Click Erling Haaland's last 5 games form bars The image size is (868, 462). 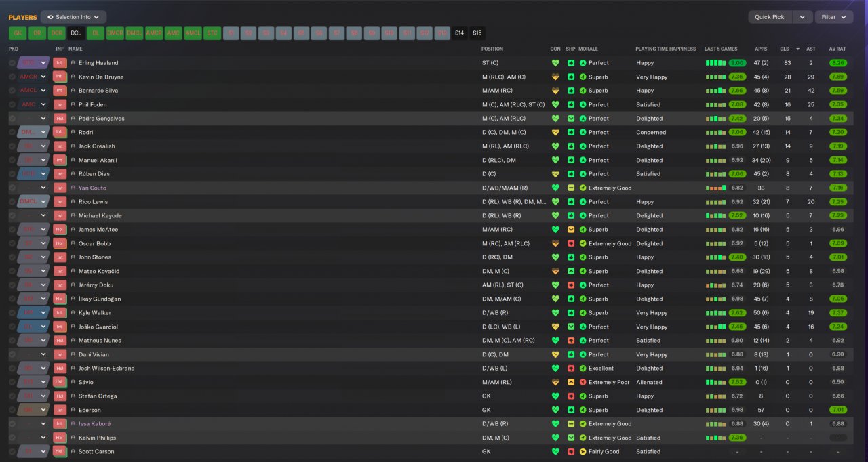coord(715,63)
